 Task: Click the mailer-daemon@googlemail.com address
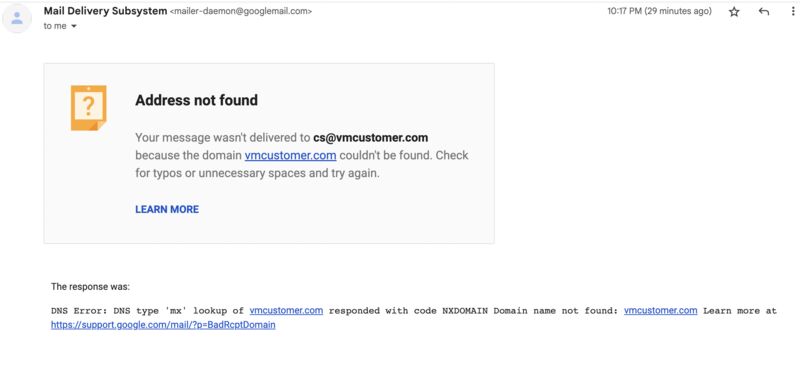coord(240,11)
